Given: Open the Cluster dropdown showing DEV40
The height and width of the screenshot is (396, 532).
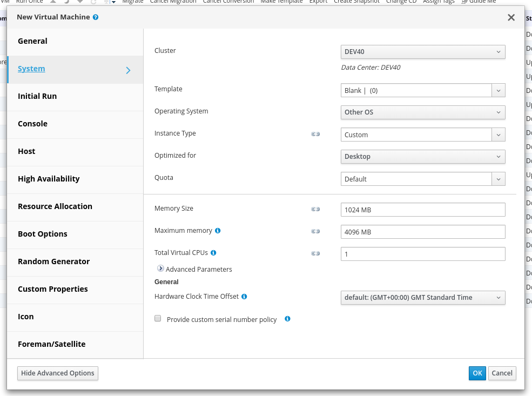Looking at the screenshot, I should click(422, 52).
